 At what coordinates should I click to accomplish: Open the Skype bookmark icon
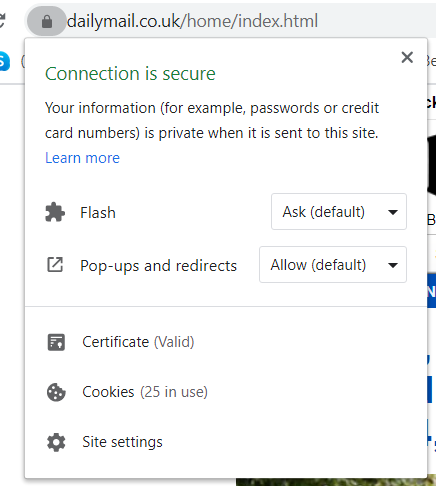tap(3, 61)
